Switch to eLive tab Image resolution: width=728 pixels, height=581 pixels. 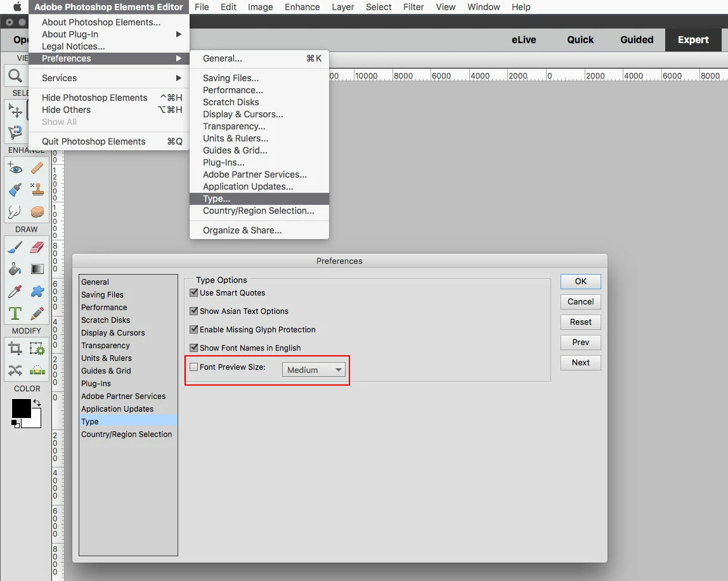click(524, 40)
